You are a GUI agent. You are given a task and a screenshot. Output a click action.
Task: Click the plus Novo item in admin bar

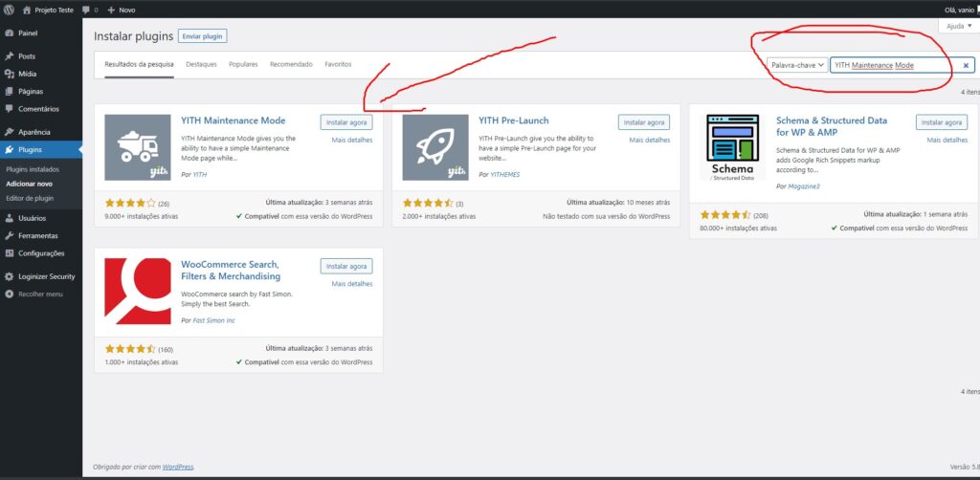tap(122, 10)
